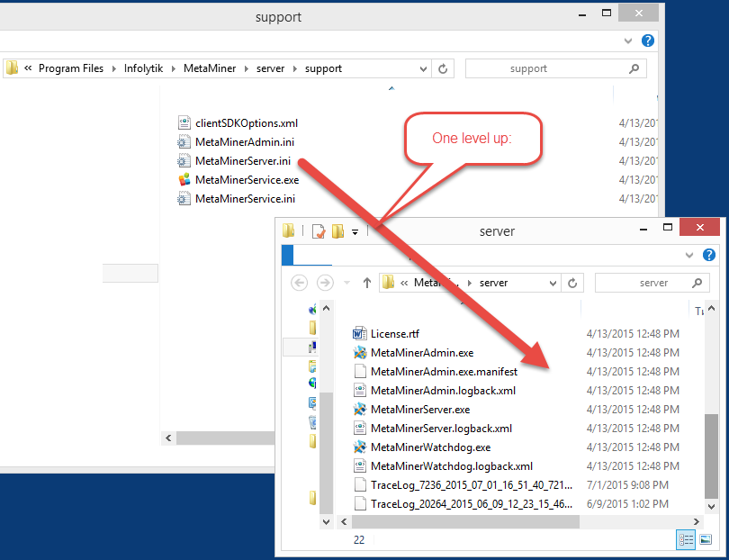
Task: Go up one level in server window
Action: (367, 283)
